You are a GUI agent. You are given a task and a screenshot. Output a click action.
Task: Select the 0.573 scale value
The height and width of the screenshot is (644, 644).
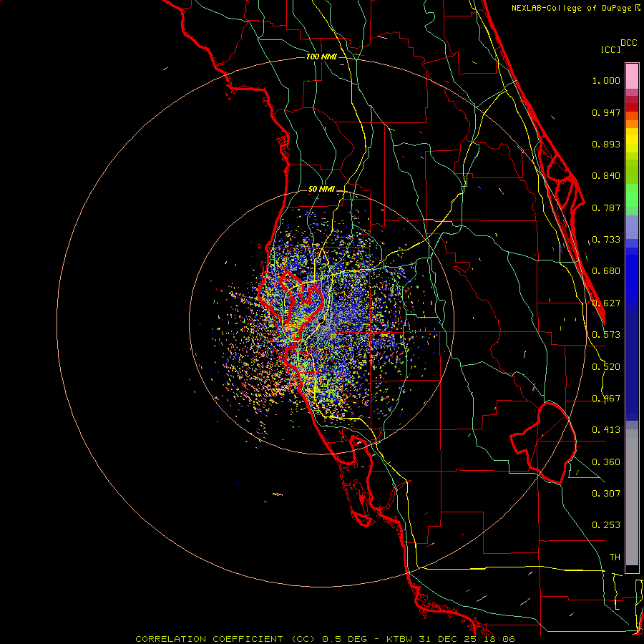tap(606, 335)
